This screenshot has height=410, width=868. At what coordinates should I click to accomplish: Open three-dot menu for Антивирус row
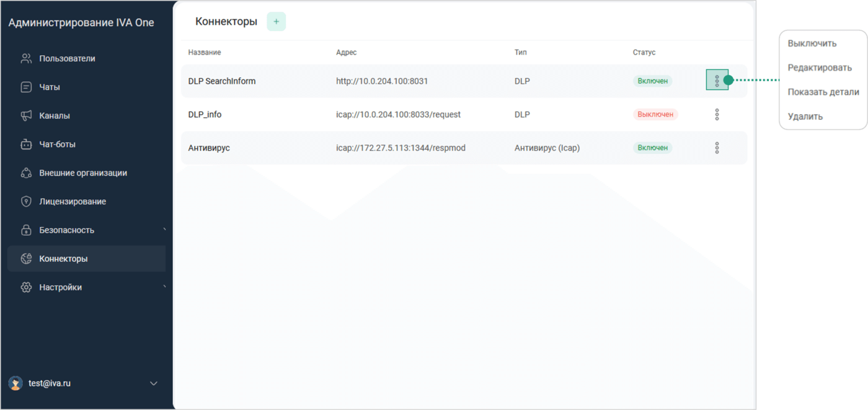click(717, 148)
